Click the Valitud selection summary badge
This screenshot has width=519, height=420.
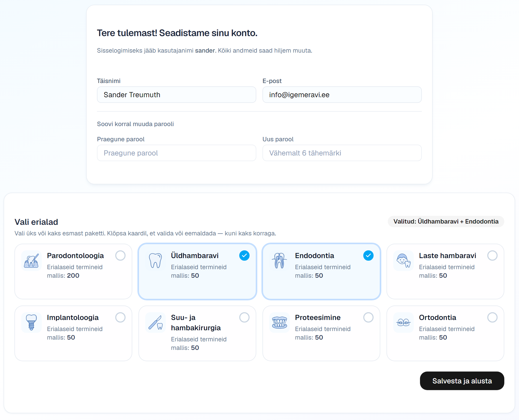point(446,221)
